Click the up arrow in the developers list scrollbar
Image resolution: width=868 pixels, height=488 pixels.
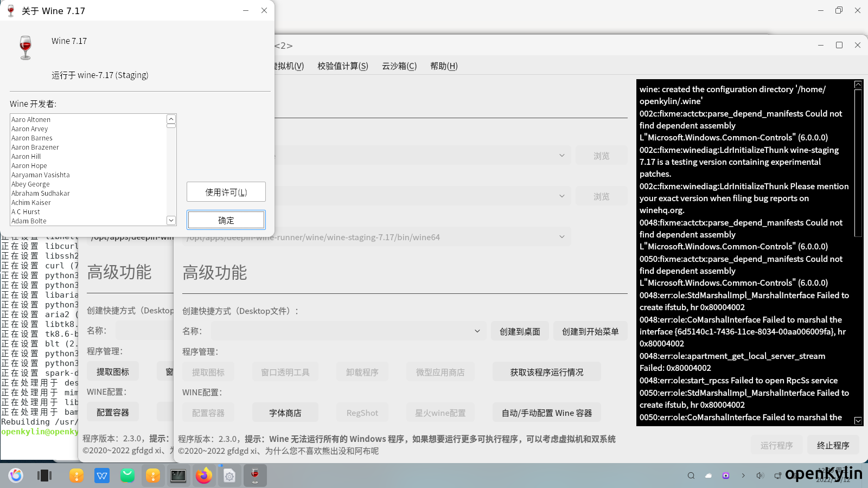pos(171,119)
